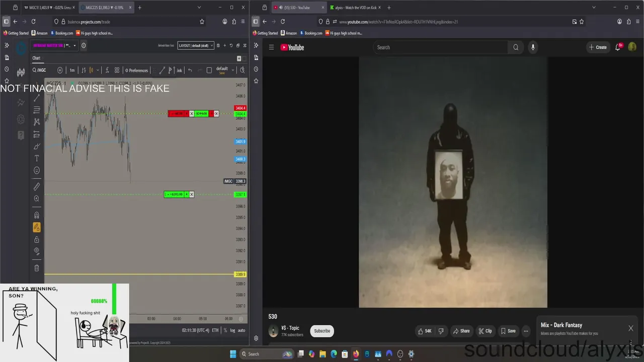The width and height of the screenshot is (644, 362).
Task: Select the zoom in tool
Action: pos(37,199)
